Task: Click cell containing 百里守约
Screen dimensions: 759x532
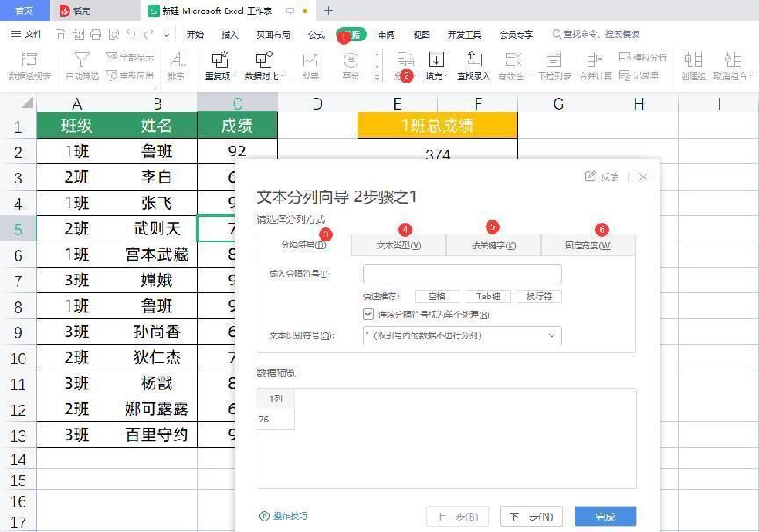Action: [x=157, y=435]
